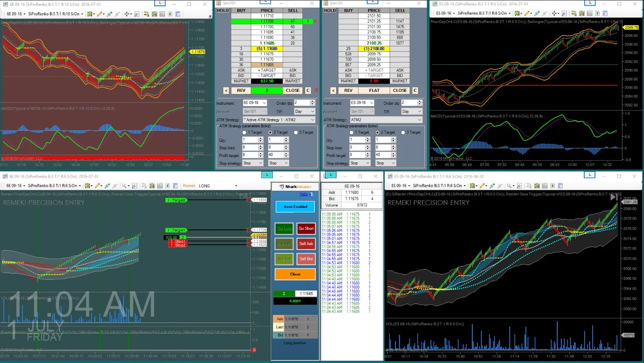Click the dollar-sign icon in bottom-right ES 2016-06-30 chart
644x363 pixels.
click(x=552, y=186)
